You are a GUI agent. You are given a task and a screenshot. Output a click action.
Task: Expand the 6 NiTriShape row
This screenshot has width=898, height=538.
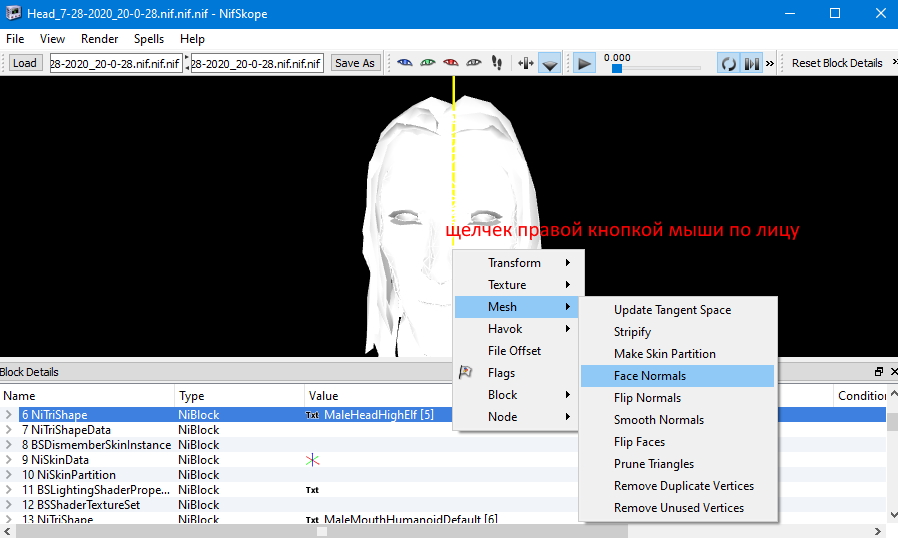point(9,414)
